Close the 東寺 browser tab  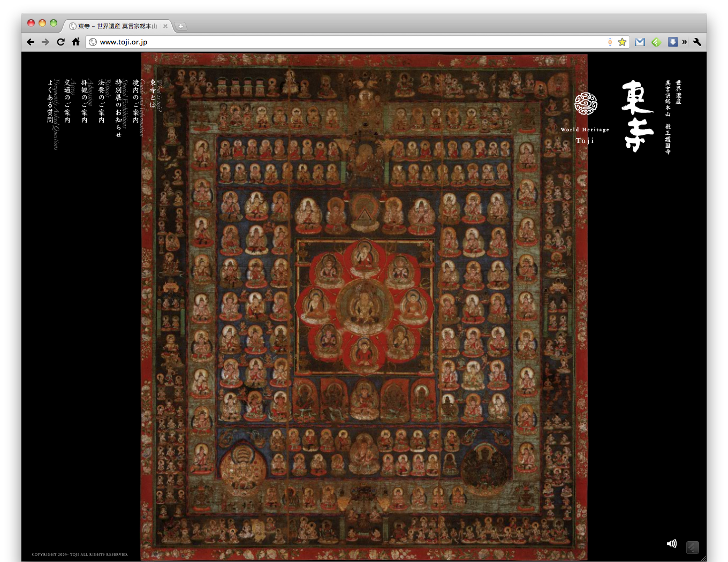click(165, 26)
